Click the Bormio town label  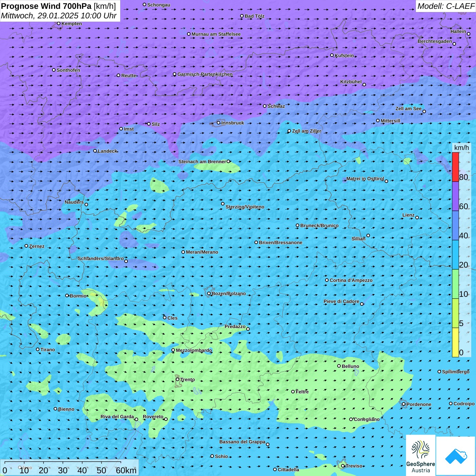click(x=78, y=296)
